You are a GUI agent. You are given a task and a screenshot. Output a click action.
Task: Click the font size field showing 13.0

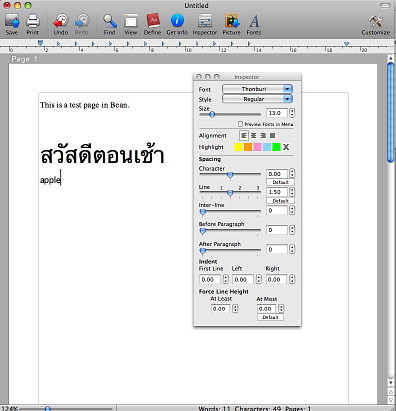pyautogui.click(x=277, y=113)
